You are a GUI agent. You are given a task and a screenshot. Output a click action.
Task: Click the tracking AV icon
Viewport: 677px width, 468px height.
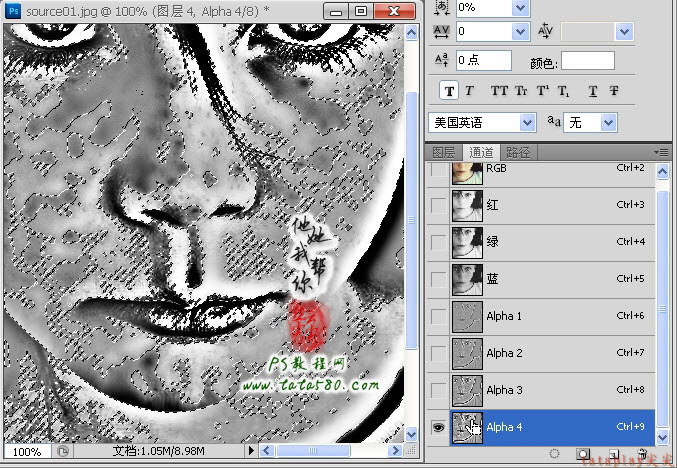441,32
